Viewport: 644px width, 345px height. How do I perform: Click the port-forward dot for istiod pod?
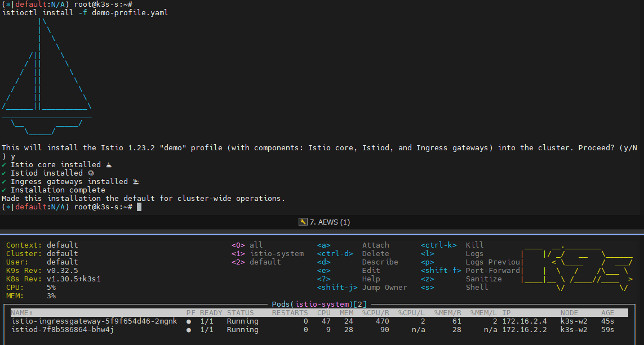coord(189,330)
